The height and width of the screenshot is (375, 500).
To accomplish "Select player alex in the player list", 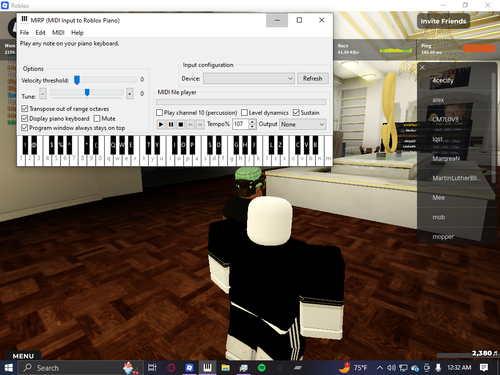I will coord(438,100).
